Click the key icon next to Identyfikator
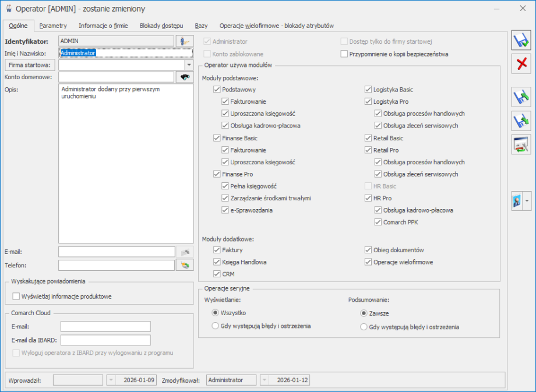 pyautogui.click(x=185, y=41)
